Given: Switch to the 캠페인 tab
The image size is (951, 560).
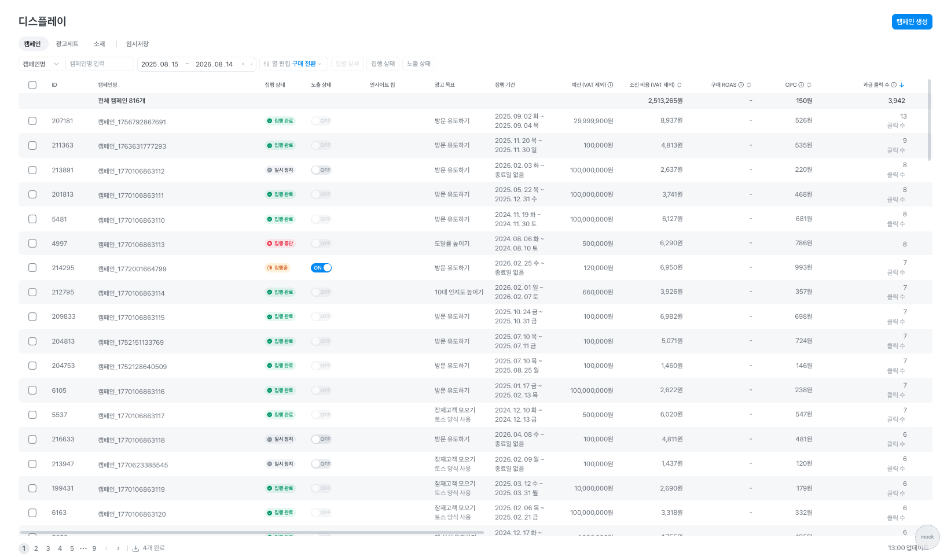Looking at the screenshot, I should [33, 44].
